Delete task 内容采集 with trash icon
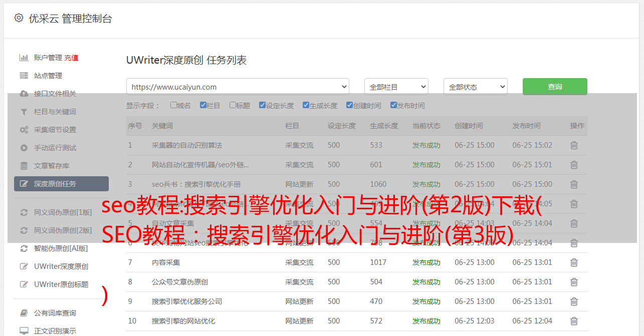644x336 pixels. click(x=574, y=262)
